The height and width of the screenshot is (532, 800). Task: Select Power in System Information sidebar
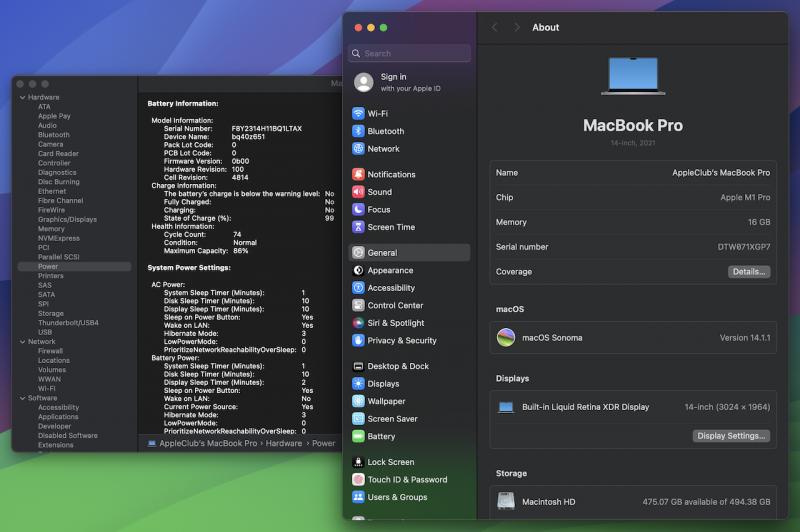[74, 266]
